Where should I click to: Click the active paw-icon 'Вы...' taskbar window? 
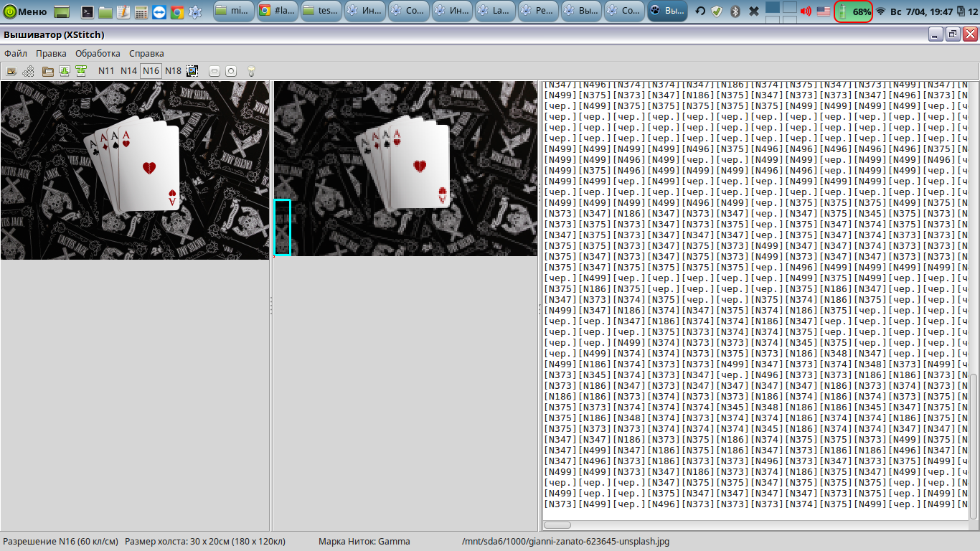[667, 11]
